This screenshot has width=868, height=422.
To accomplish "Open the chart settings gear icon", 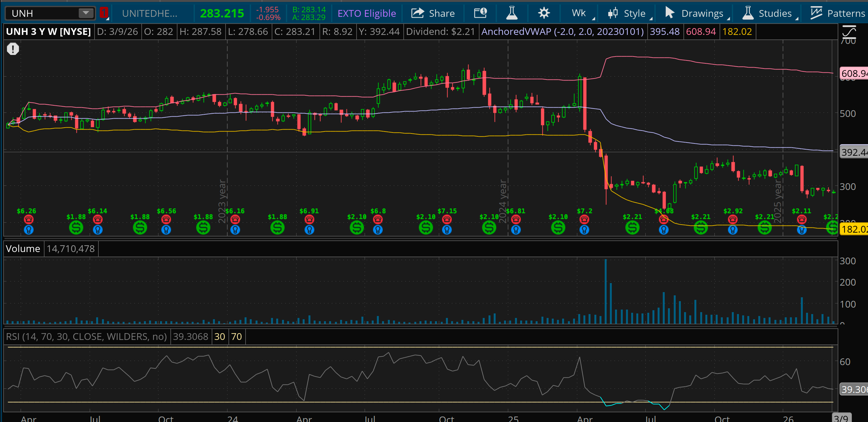I will click(543, 13).
